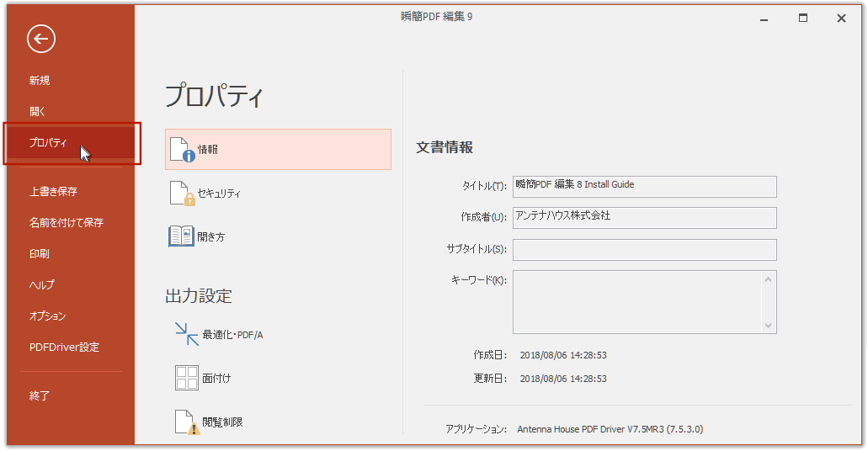Click the 最適化・PDF/A compress arrows icon
This screenshot has height=451, width=868.
pos(187,334)
